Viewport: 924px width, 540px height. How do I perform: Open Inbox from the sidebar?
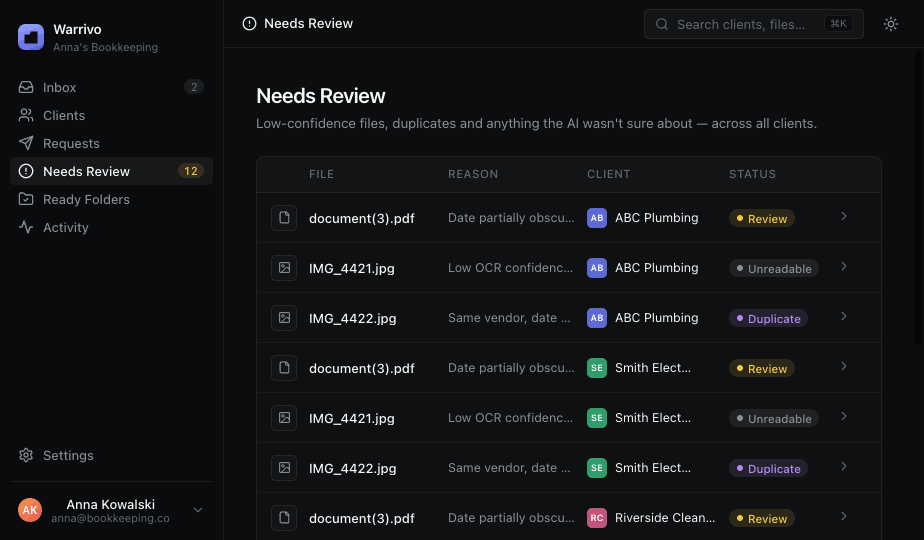[111, 87]
